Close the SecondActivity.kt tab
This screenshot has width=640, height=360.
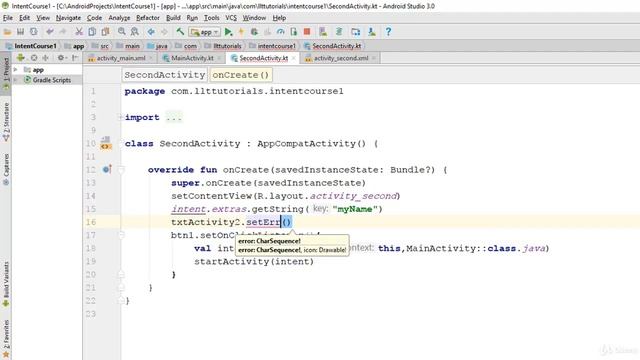click(293, 58)
